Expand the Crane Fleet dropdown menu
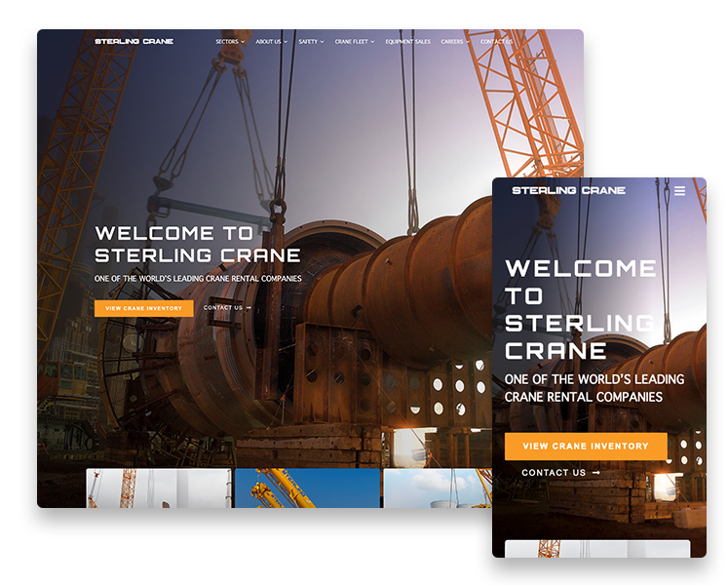 click(355, 41)
